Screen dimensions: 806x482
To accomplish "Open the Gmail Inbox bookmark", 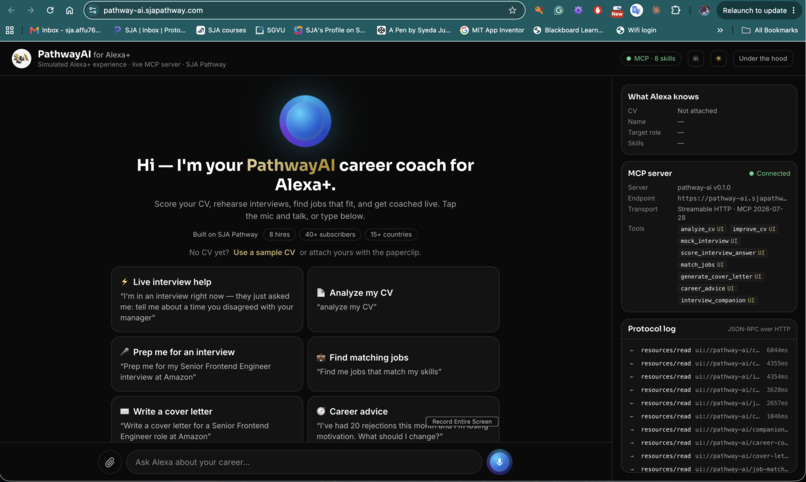I will coord(65,30).
